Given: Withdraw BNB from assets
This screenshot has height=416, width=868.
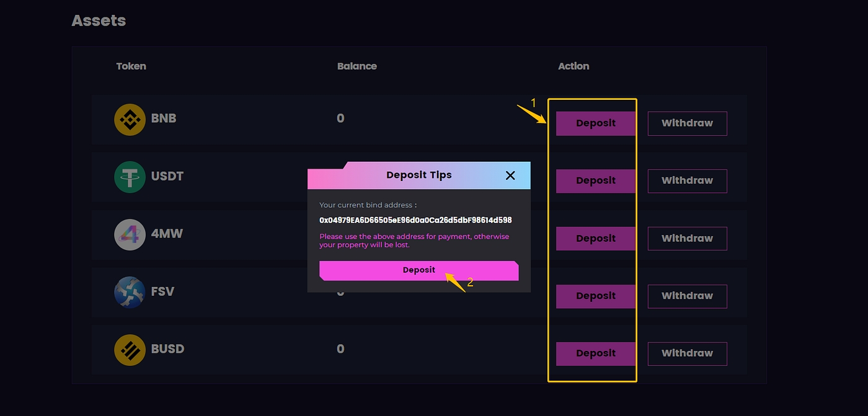Looking at the screenshot, I should (687, 123).
